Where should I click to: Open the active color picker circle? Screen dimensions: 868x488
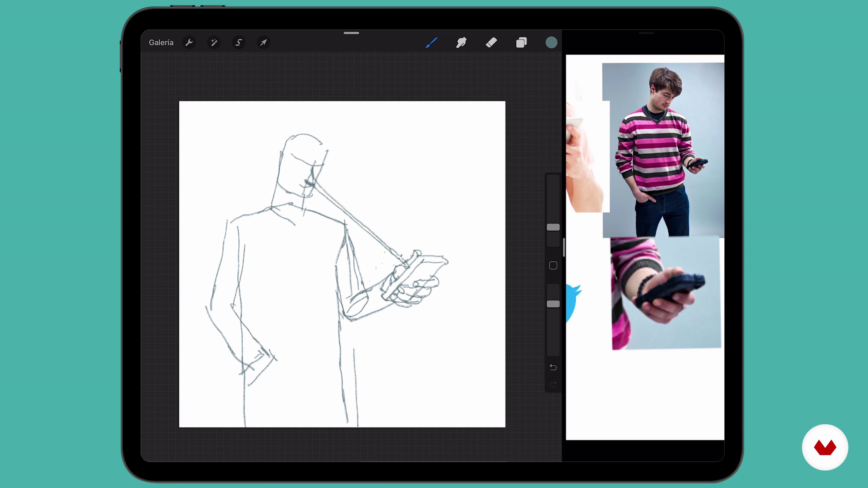[551, 42]
